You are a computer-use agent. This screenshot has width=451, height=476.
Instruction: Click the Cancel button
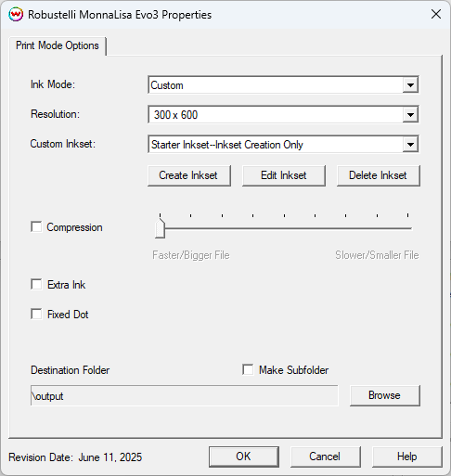(326, 457)
